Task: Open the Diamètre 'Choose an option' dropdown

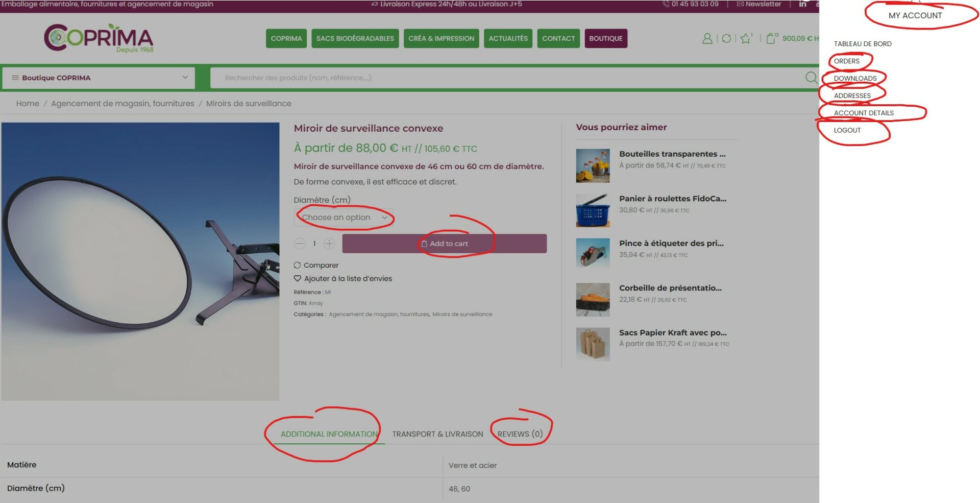Action: pyautogui.click(x=344, y=218)
